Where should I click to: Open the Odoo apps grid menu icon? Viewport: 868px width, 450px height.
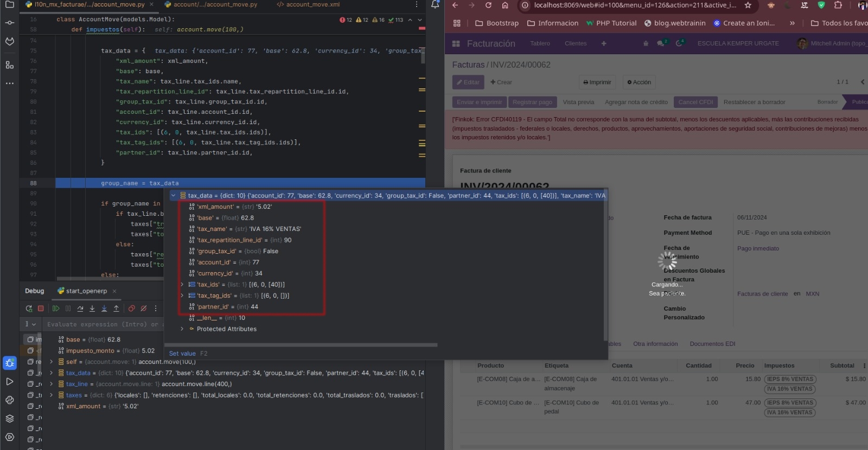pyautogui.click(x=456, y=43)
